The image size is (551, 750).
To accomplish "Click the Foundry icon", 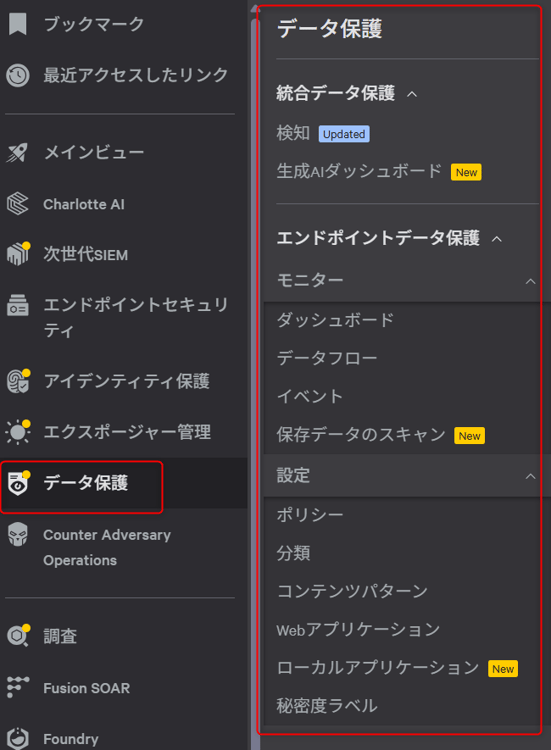I will pos(18,739).
